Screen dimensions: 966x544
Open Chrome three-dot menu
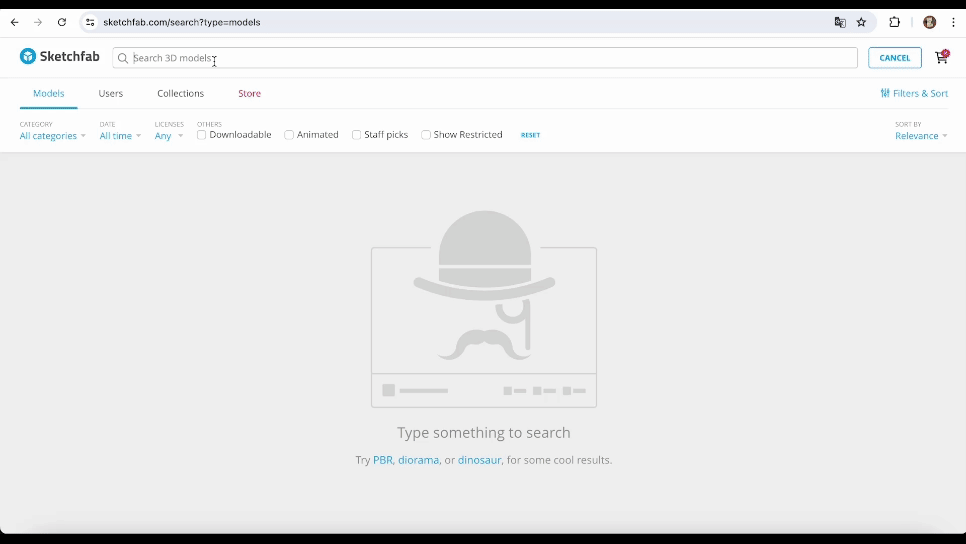953,22
